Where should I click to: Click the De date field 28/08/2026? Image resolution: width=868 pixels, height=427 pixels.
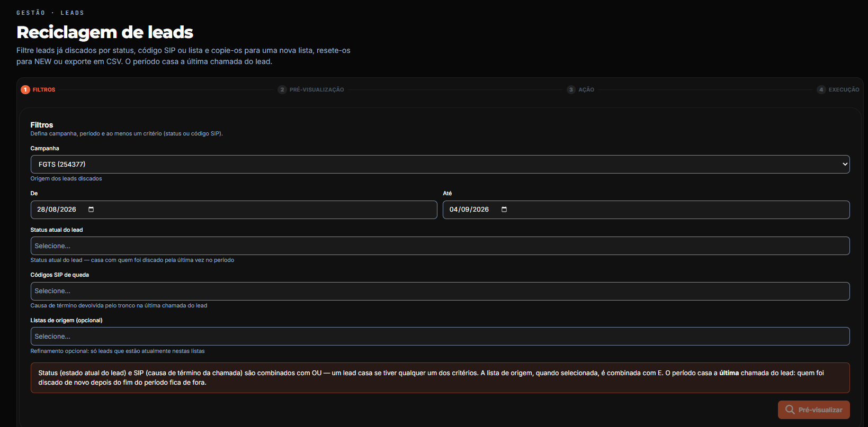pyautogui.click(x=234, y=210)
